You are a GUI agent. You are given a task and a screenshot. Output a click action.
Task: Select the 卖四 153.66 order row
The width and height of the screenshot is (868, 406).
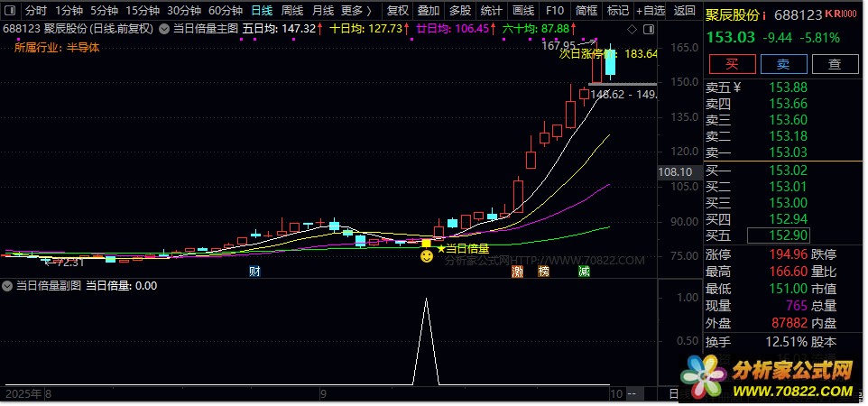pos(757,104)
